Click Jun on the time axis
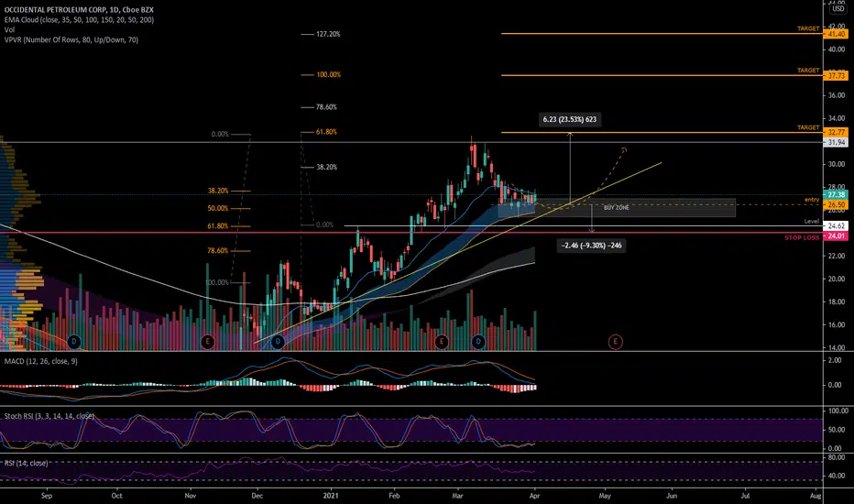Viewport: 854px width, 504px height. click(672, 496)
